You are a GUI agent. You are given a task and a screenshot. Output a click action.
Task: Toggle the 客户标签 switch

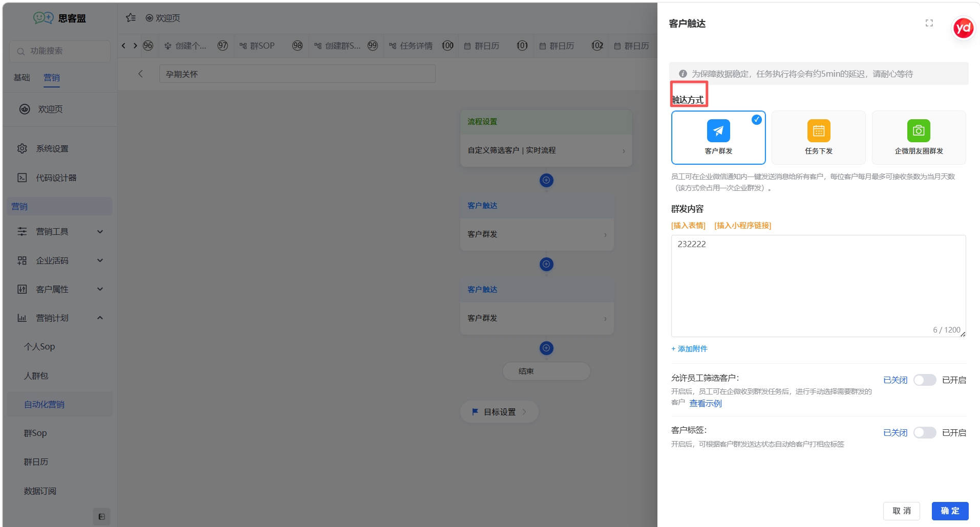(925, 432)
